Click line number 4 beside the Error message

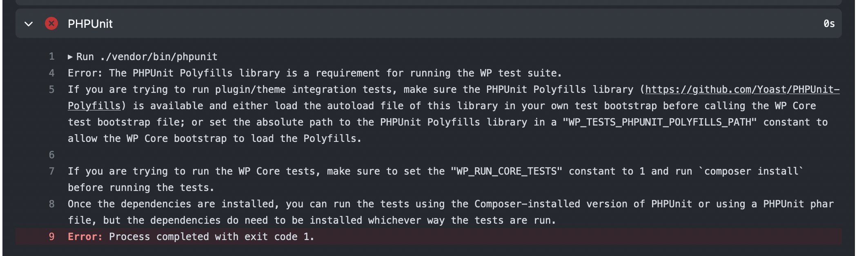point(51,73)
